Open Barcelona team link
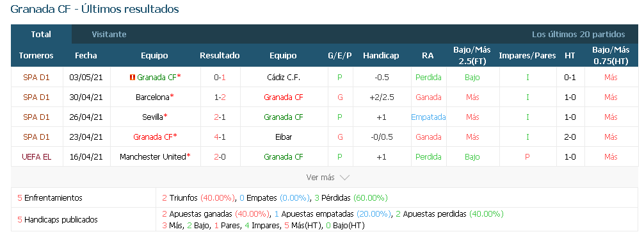The height and width of the screenshot is (234, 644). coord(153,97)
